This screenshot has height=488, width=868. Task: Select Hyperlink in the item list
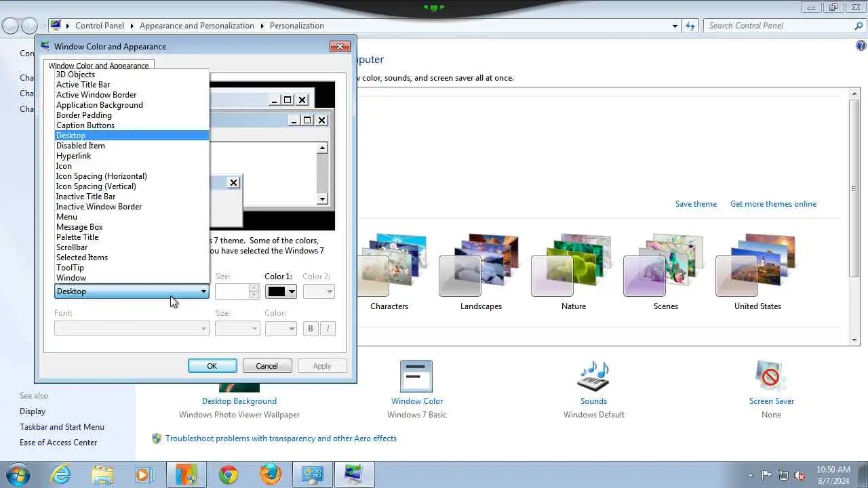(x=132, y=156)
